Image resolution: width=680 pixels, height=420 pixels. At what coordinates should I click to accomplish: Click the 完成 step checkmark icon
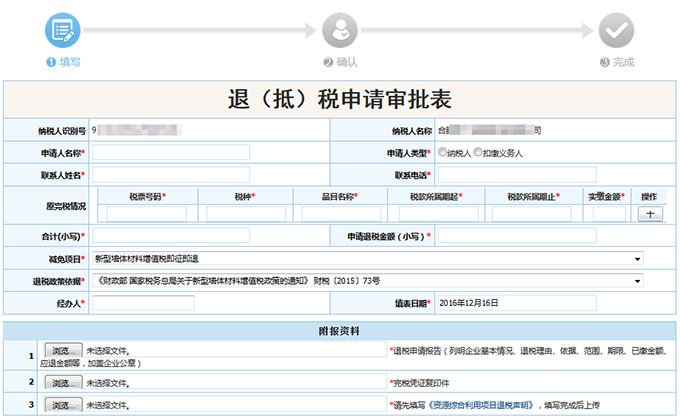[617, 30]
